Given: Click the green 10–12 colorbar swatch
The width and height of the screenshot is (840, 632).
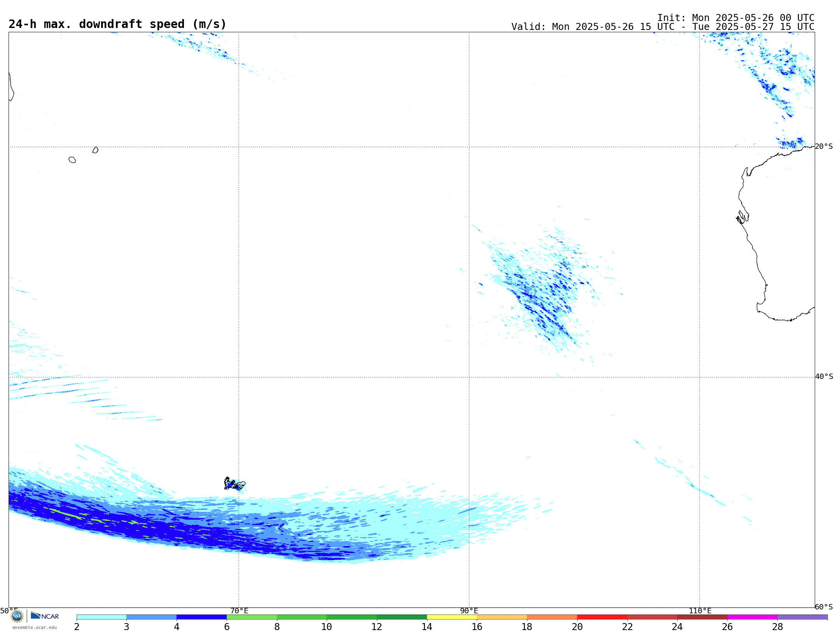Looking at the screenshot, I should [x=352, y=617].
